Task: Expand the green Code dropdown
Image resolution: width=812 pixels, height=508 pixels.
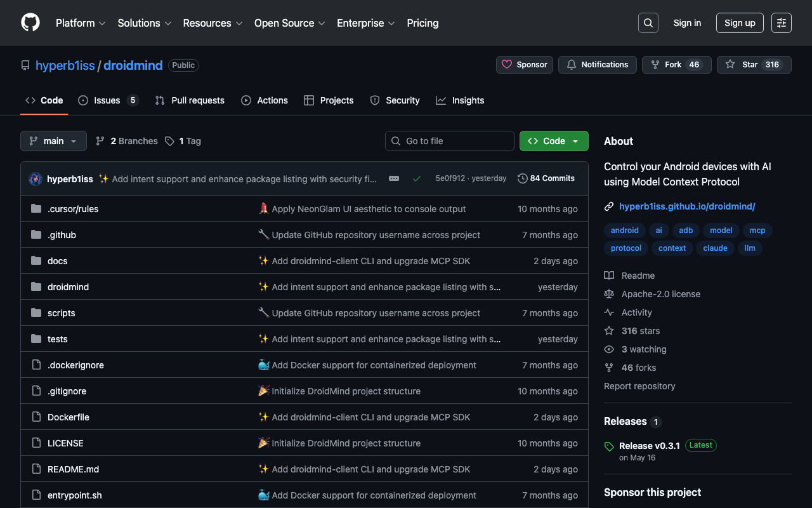Action: click(554, 141)
